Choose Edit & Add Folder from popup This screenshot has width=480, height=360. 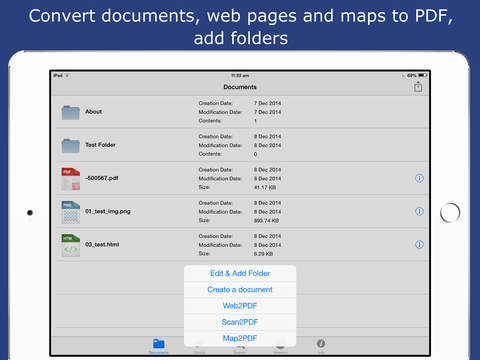click(x=240, y=273)
